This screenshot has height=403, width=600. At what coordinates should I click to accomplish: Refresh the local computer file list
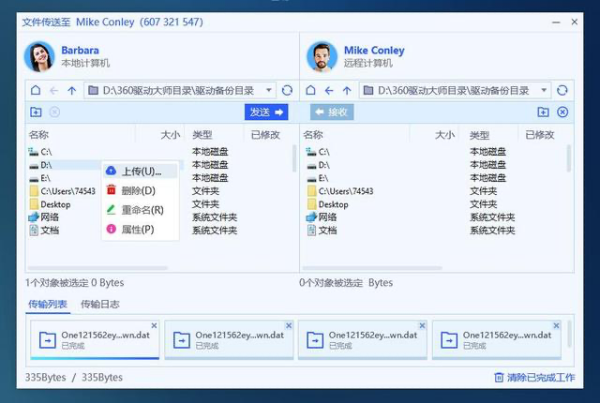coord(287,90)
